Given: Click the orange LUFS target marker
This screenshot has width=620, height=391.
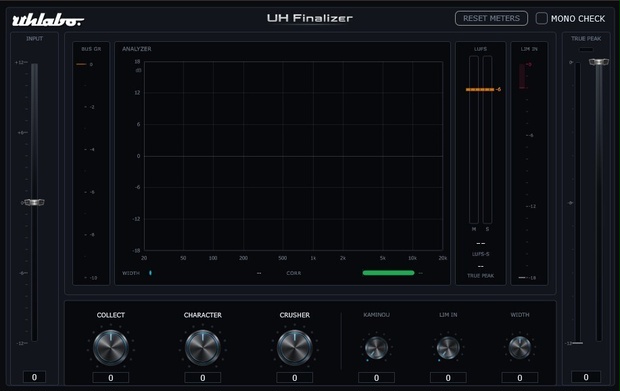Looking at the screenshot, I should click(480, 90).
